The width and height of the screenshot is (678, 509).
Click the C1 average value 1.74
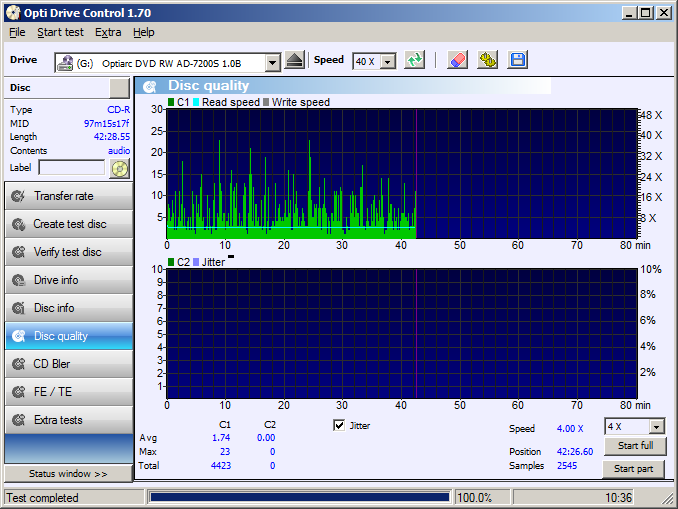221,438
